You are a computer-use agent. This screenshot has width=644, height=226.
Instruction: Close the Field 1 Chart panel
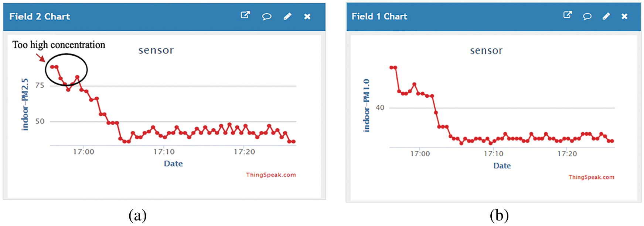pyautogui.click(x=624, y=16)
